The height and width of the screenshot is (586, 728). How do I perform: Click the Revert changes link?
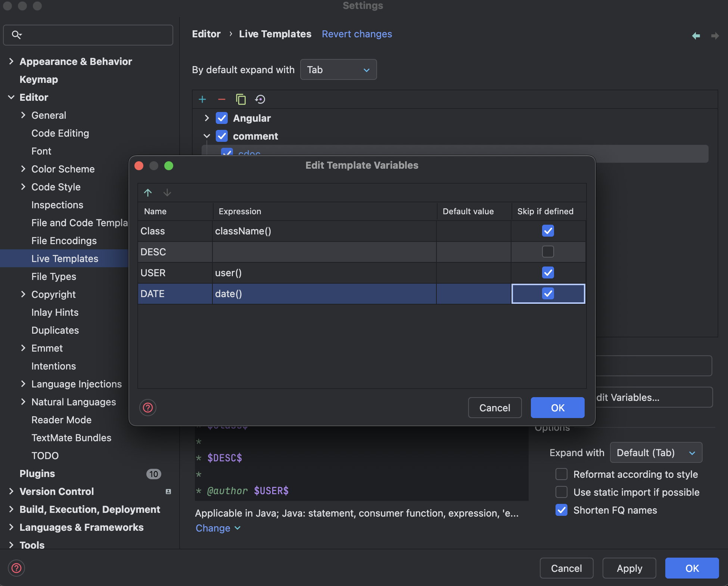click(x=357, y=34)
